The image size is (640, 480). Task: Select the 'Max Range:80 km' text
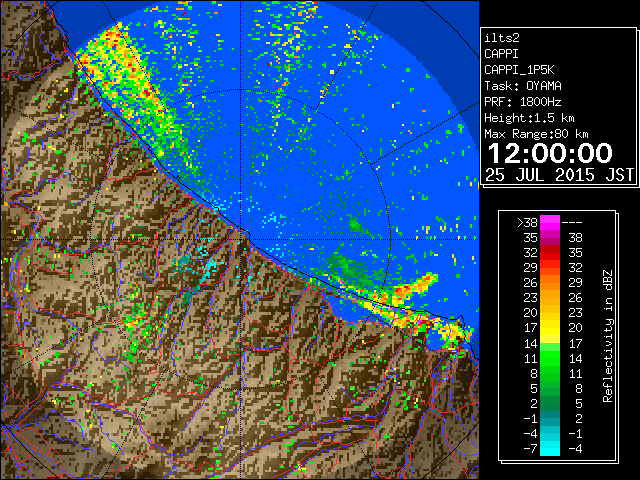(x=536, y=134)
